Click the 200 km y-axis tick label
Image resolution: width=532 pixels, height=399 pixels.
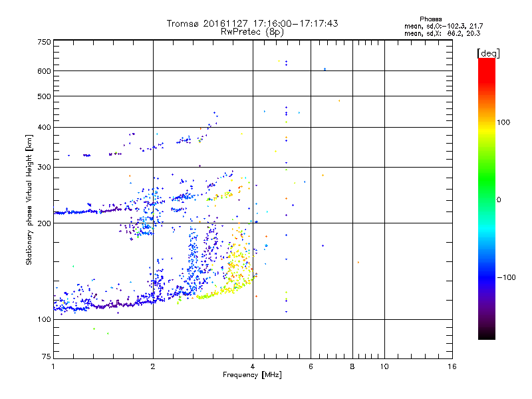(x=44, y=223)
